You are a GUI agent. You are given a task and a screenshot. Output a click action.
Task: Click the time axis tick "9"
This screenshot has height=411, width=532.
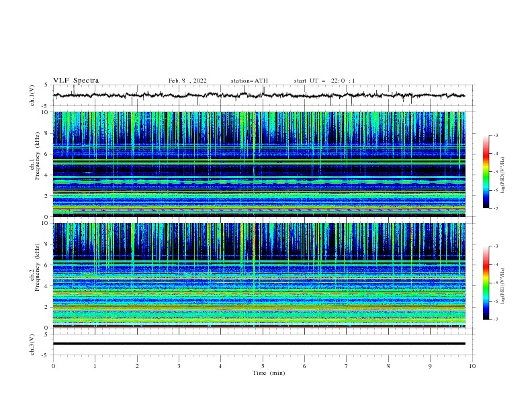pyautogui.click(x=430, y=366)
